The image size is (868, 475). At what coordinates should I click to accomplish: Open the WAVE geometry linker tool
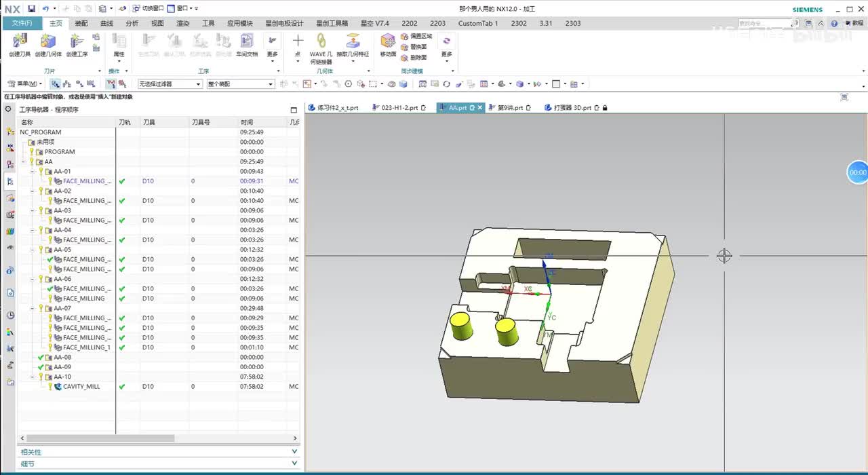321,42
